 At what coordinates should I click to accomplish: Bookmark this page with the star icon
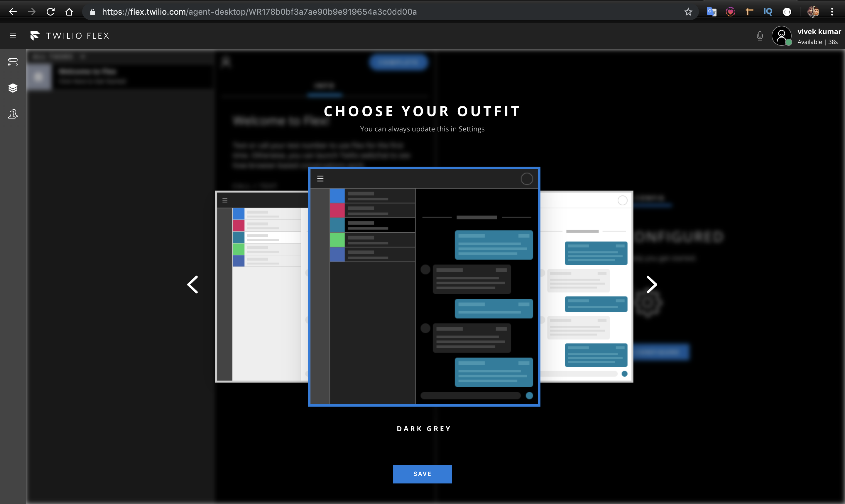[688, 12]
